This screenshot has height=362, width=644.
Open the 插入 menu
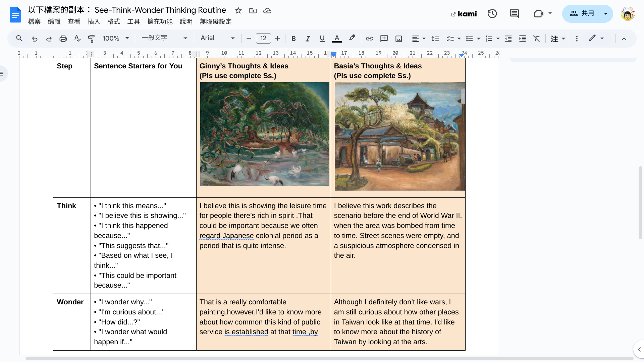[x=94, y=21]
